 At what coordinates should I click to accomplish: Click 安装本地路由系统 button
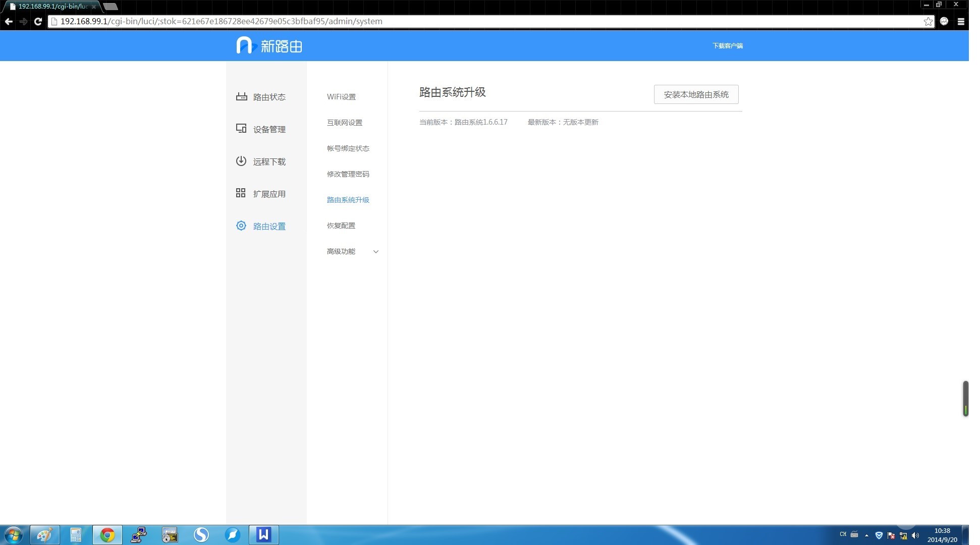[696, 94]
